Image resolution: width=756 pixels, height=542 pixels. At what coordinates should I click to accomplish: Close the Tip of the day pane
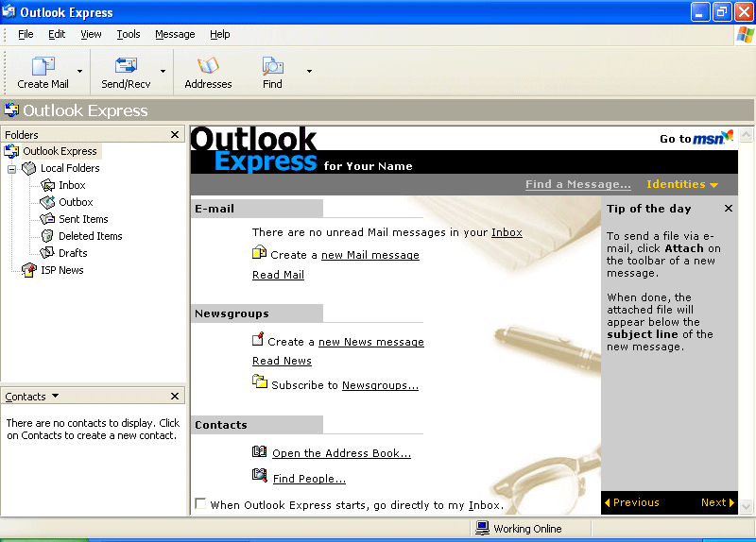click(729, 209)
